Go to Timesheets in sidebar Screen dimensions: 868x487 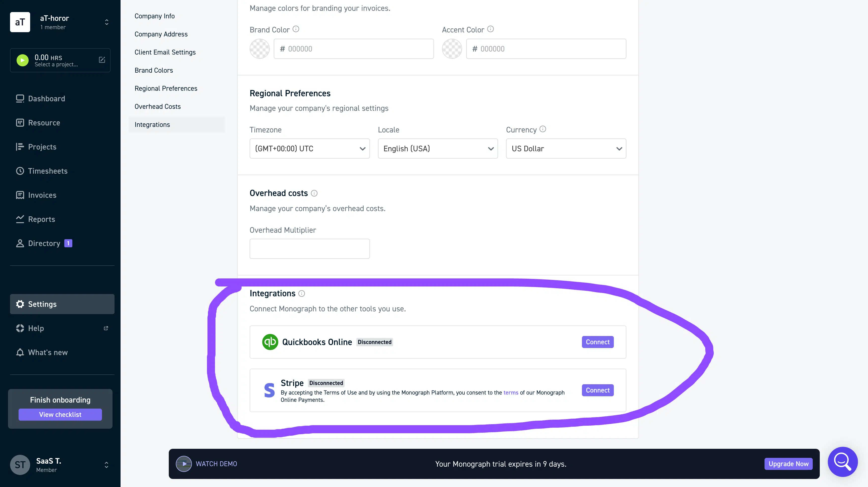[x=47, y=171]
